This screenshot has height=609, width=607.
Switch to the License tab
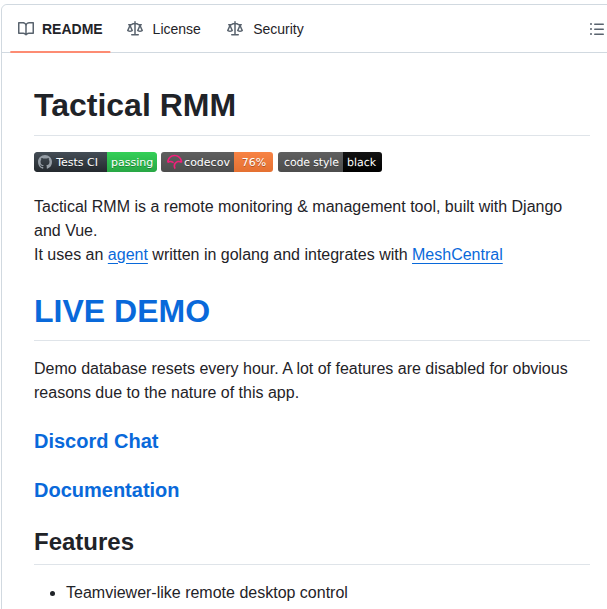click(163, 29)
